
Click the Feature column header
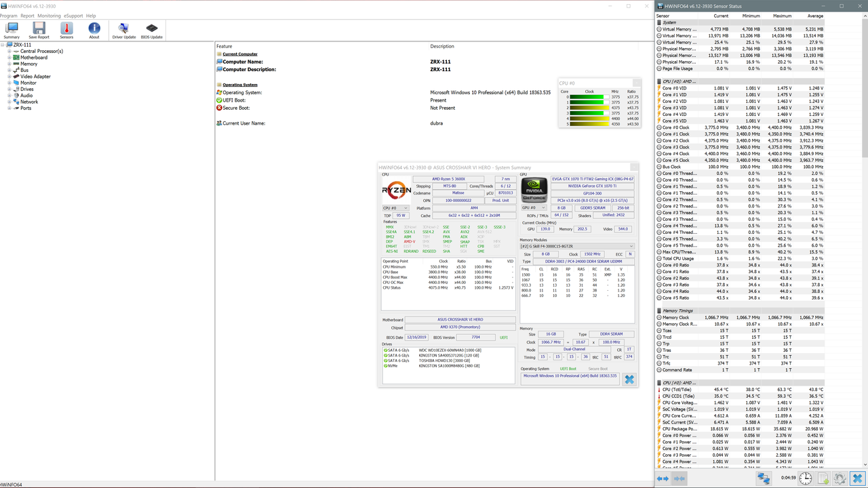(x=224, y=46)
